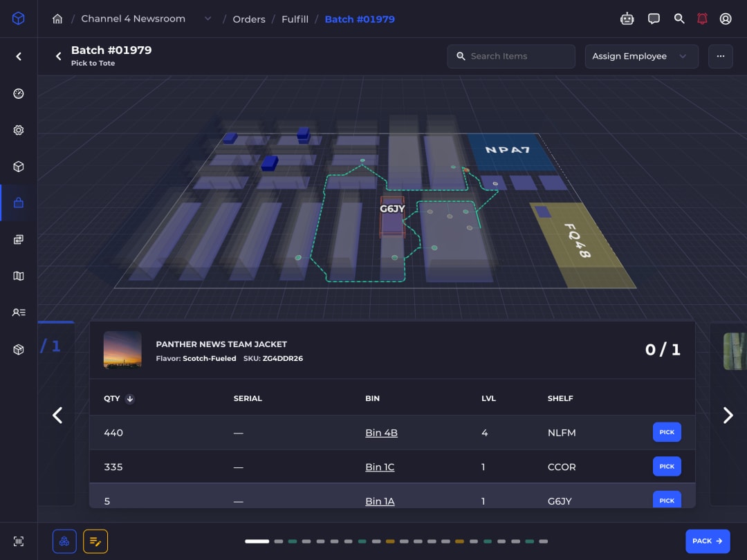Click the G6JY shelf on map
The width and height of the screenshot is (747, 560).
[x=393, y=216]
